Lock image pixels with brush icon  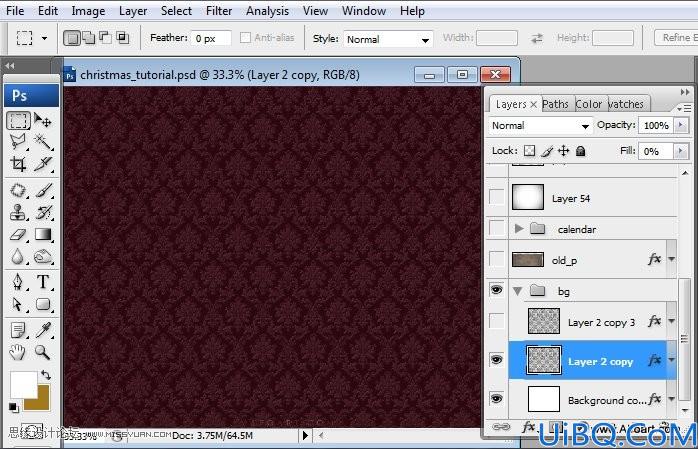[x=547, y=151]
